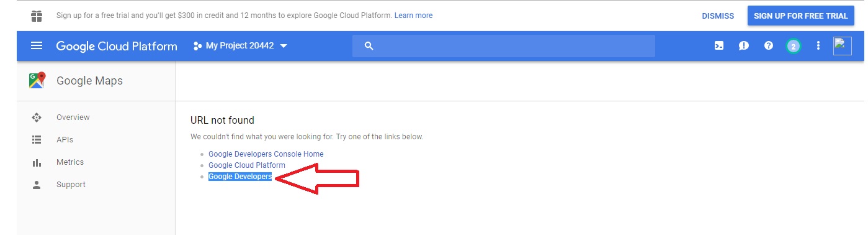Open the highlighted Google Developers link

pos(240,177)
